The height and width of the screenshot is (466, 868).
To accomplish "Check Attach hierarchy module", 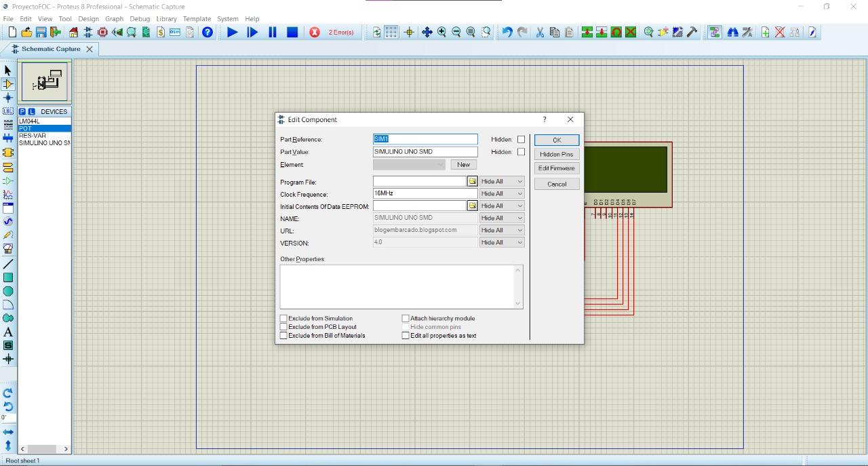I will (x=406, y=318).
